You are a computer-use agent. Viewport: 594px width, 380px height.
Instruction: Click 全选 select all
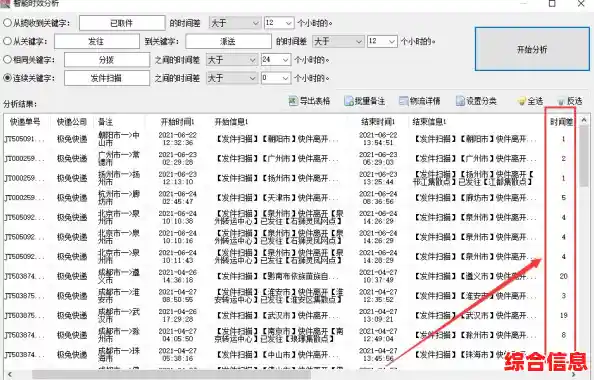tap(530, 101)
